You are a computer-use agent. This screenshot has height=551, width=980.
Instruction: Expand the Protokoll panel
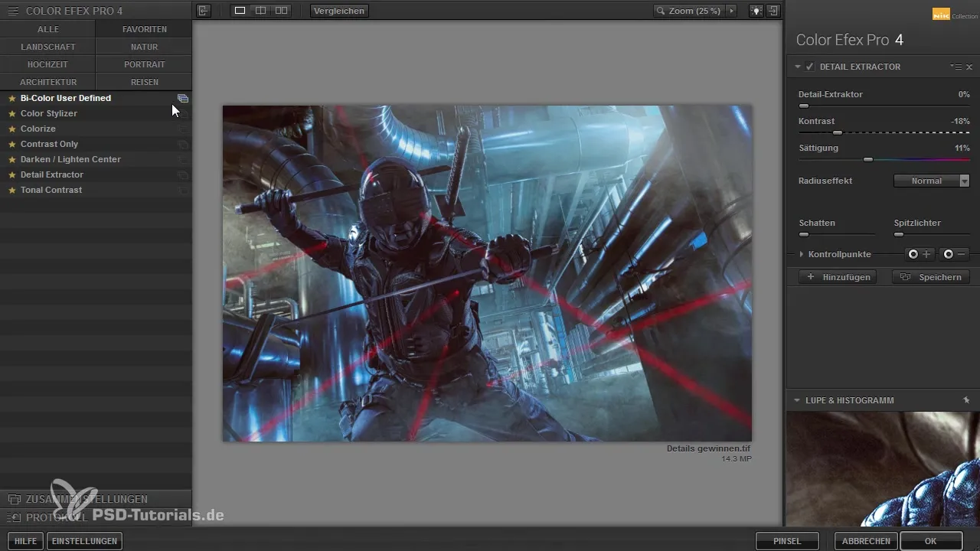96,517
